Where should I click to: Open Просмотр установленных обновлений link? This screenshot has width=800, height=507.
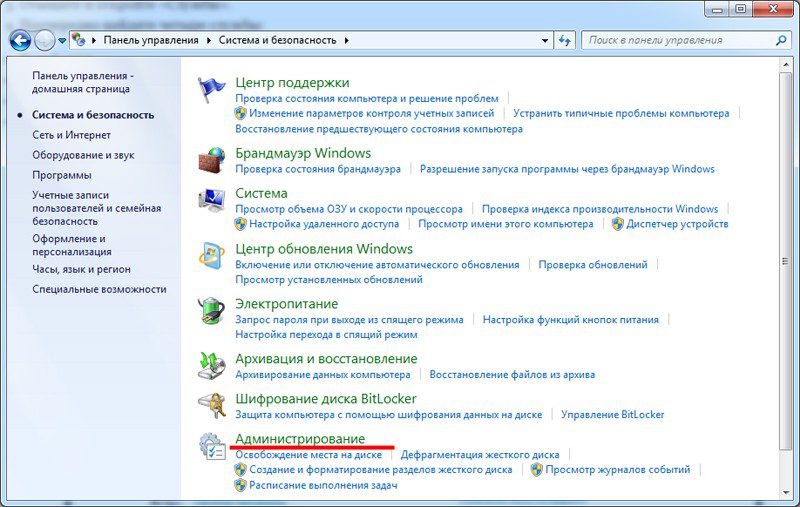pyautogui.click(x=329, y=280)
